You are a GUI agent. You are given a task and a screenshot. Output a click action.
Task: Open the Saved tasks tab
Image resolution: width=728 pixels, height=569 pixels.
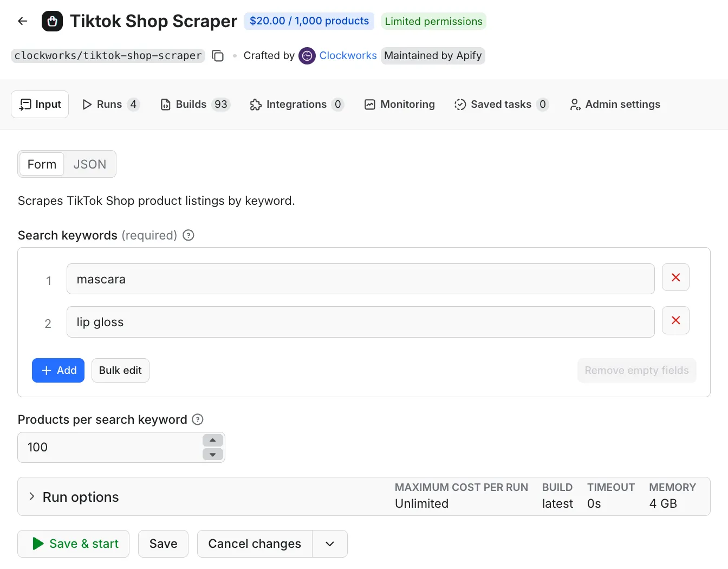502,104
